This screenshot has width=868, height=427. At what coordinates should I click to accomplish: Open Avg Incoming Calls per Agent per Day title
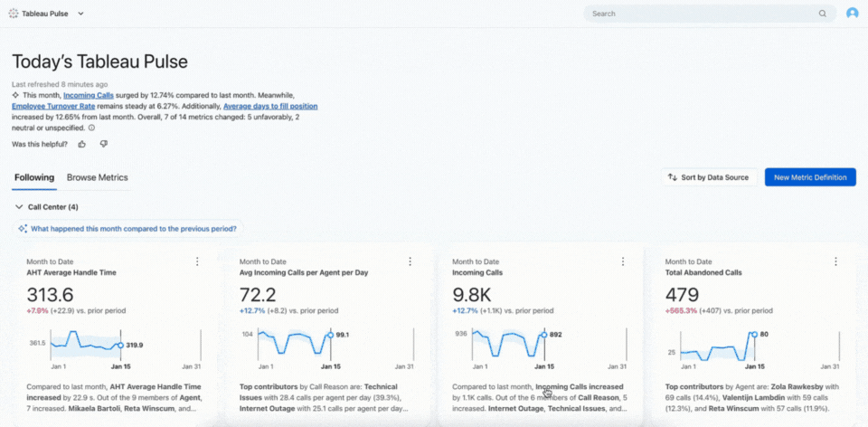click(304, 272)
